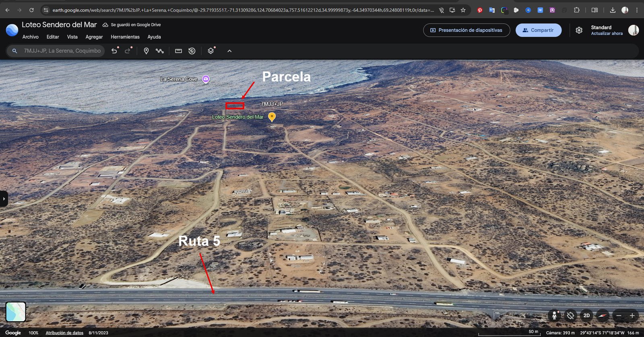Image resolution: width=644 pixels, height=337 pixels.
Task: Start Presentación de diapositivas
Action: tap(466, 30)
